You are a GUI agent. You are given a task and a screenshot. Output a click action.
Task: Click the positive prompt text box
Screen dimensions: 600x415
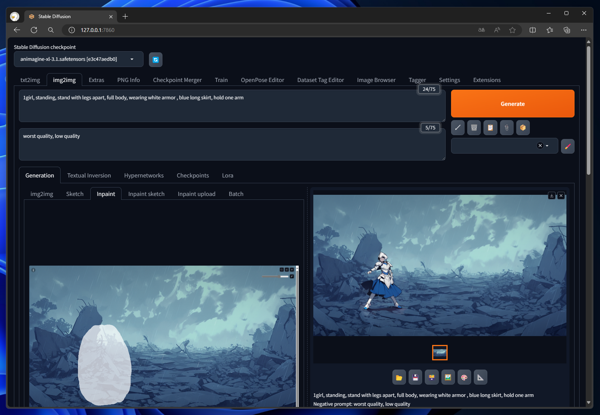click(x=232, y=106)
